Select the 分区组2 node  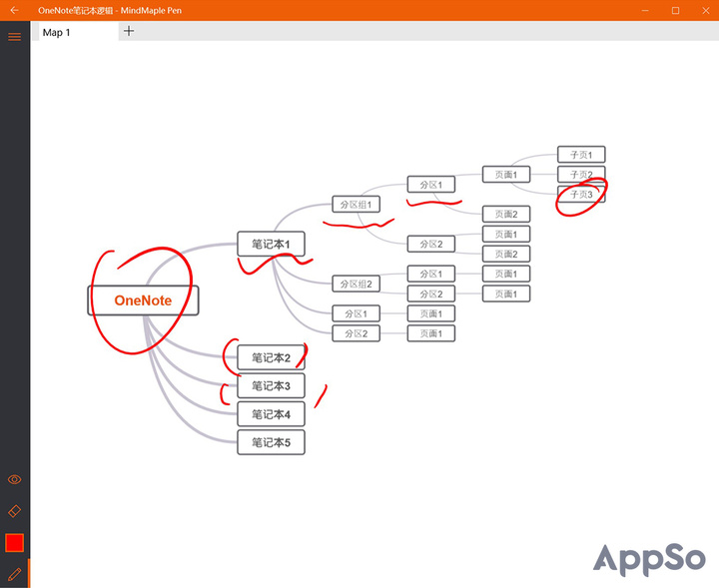(357, 284)
